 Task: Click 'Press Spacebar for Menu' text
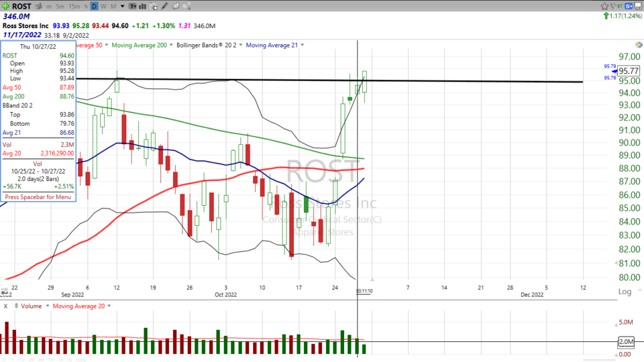click(x=38, y=197)
